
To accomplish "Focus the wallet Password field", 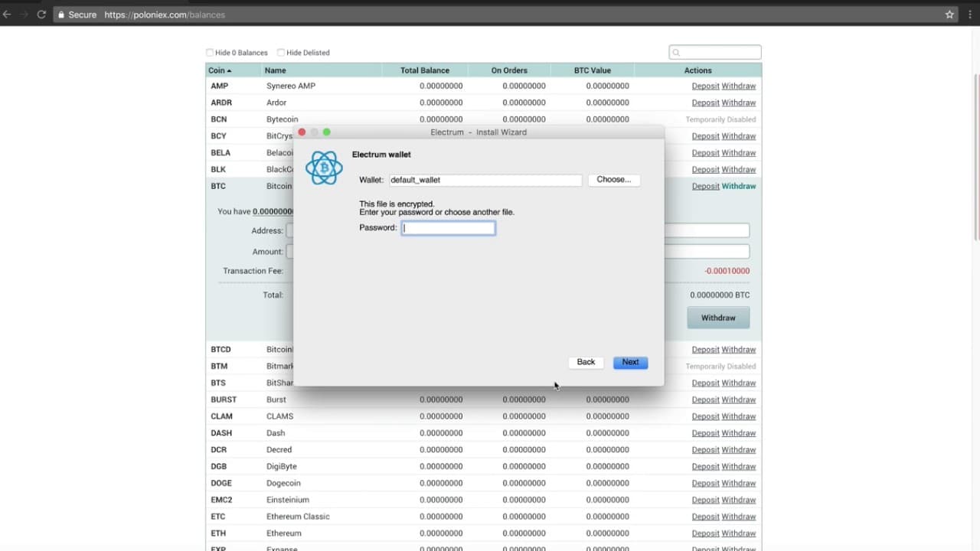I will click(x=449, y=228).
